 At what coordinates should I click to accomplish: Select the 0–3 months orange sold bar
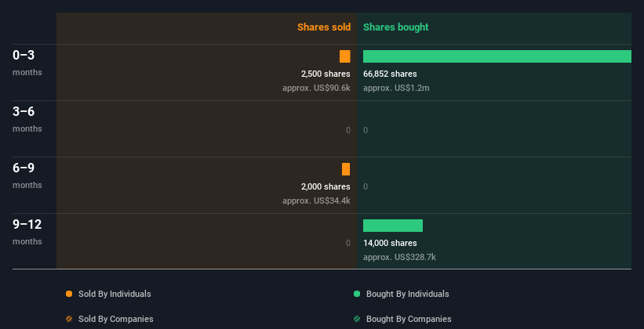click(x=345, y=56)
